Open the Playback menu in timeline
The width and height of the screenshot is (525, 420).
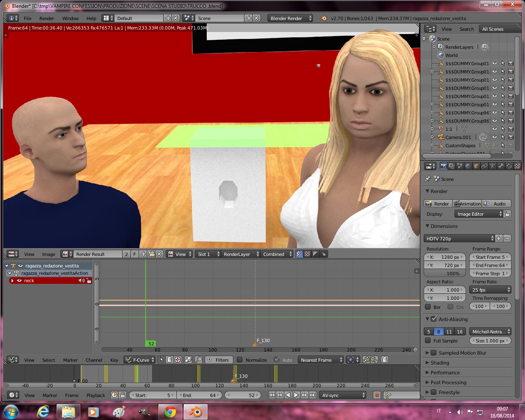coord(96,395)
